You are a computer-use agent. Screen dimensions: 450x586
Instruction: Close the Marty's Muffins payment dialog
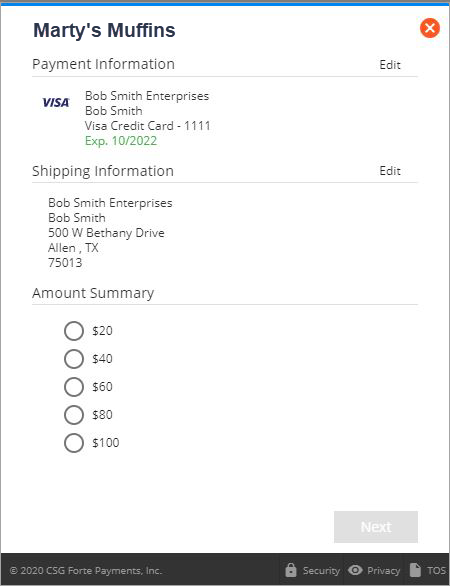[430, 28]
